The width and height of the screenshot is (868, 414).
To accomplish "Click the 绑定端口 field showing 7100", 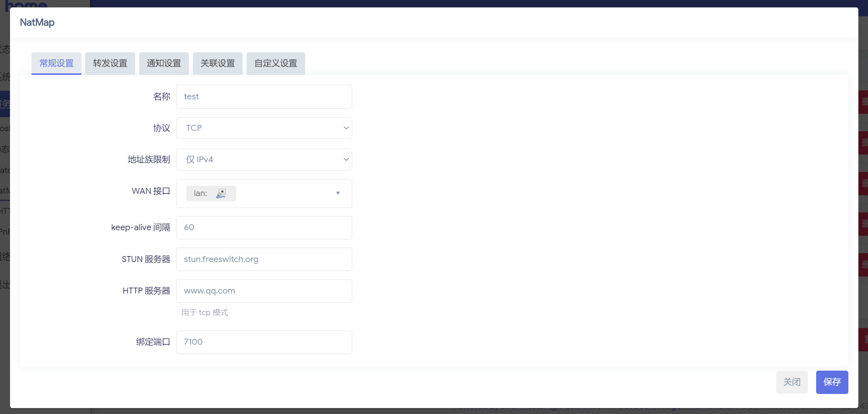I will click(264, 342).
